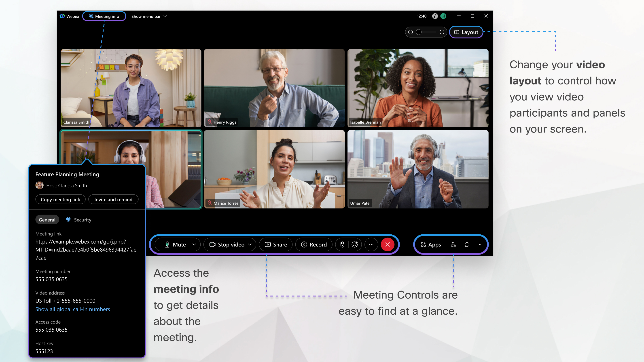The image size is (644, 362).
Task: Click the Record meeting icon
Action: tap(314, 244)
